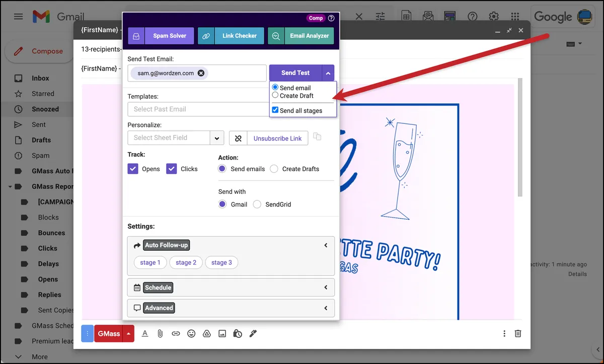Insert photo icon in compose toolbar

[222, 333]
